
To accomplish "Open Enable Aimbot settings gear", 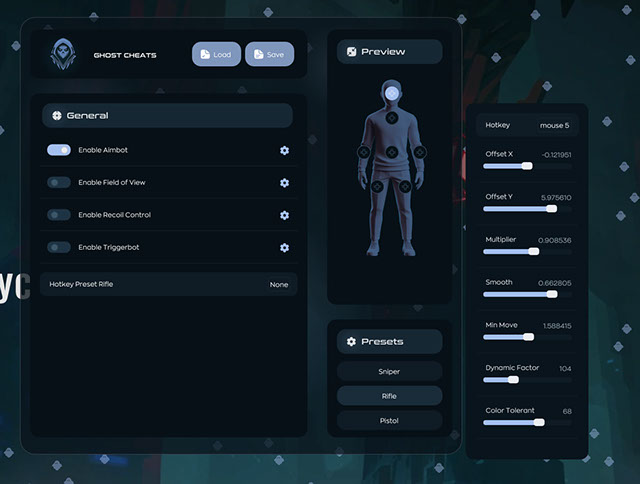I will [x=284, y=150].
